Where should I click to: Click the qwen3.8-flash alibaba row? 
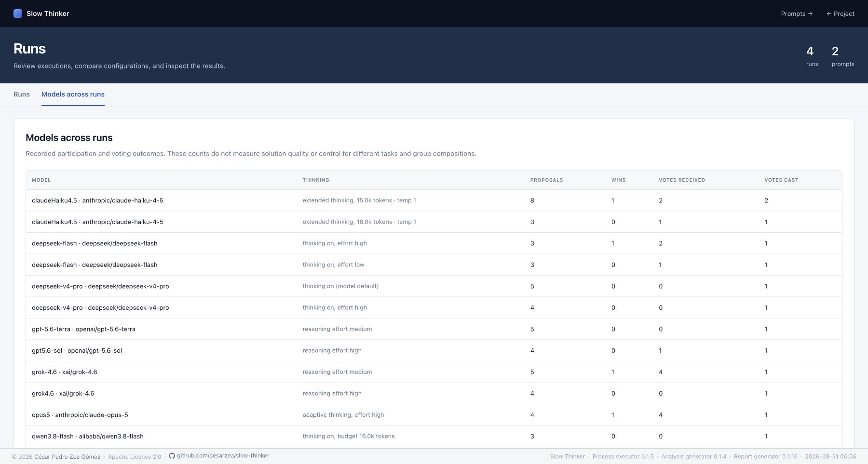coord(434,436)
